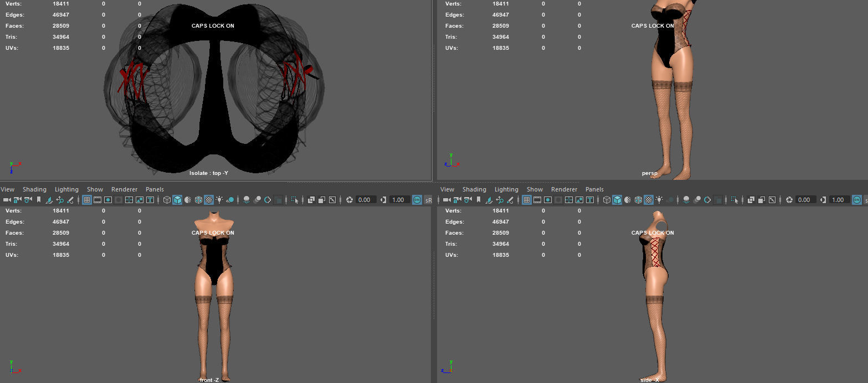Toggle Use All Lights in front panel
The width and height of the screenshot is (868, 383).
click(220, 200)
